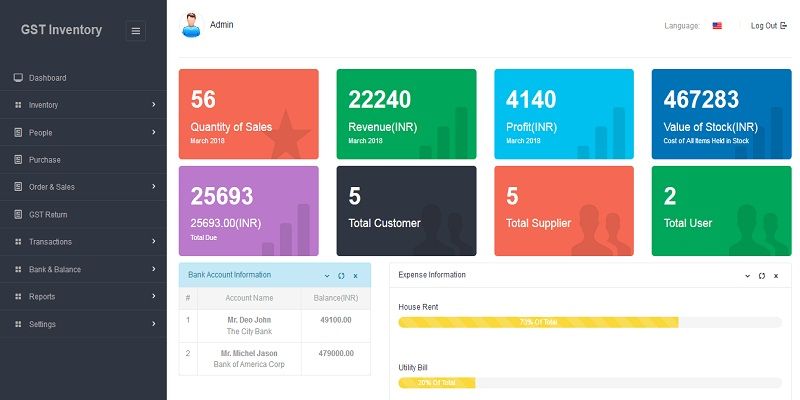Screen dimensions: 800x400
Task: Click the Transactions grid icon
Action: tap(18, 242)
